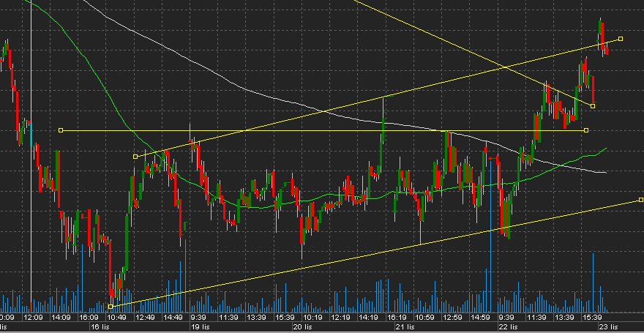Click the 12:59 time label
Image resolution: width=644 pixels, height=333 pixels.
tap(452, 318)
